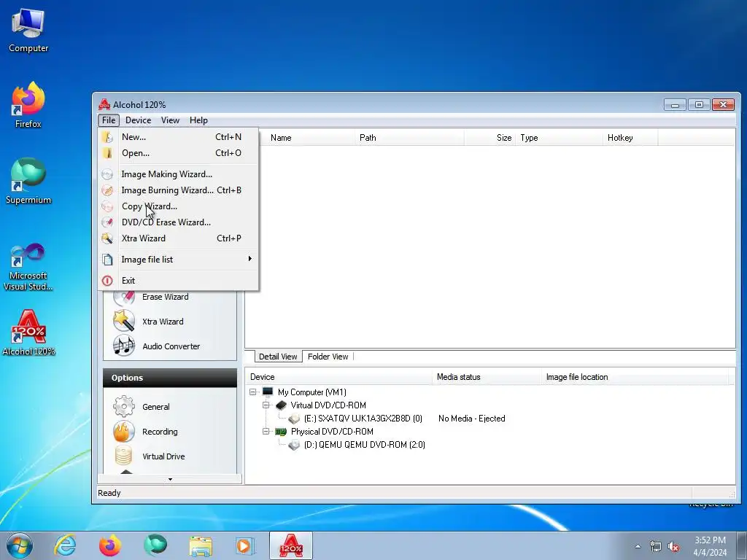Expand the Image file list submenu arrow

[x=249, y=259]
